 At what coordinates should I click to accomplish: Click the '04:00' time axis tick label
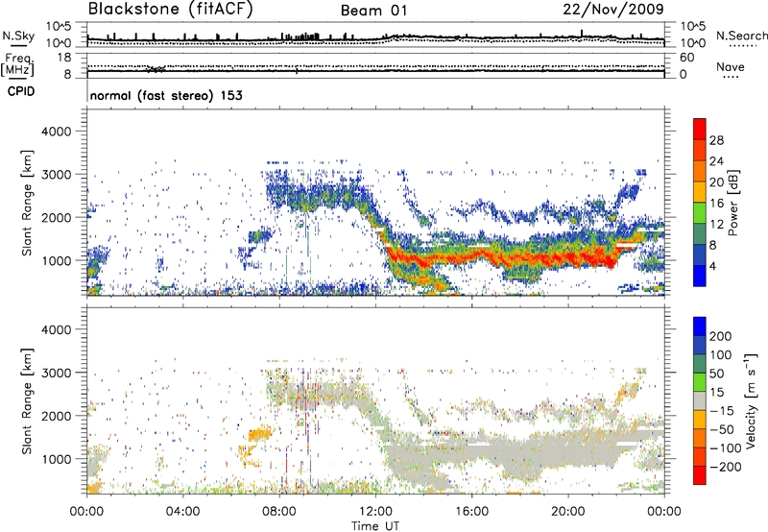pyautogui.click(x=183, y=512)
